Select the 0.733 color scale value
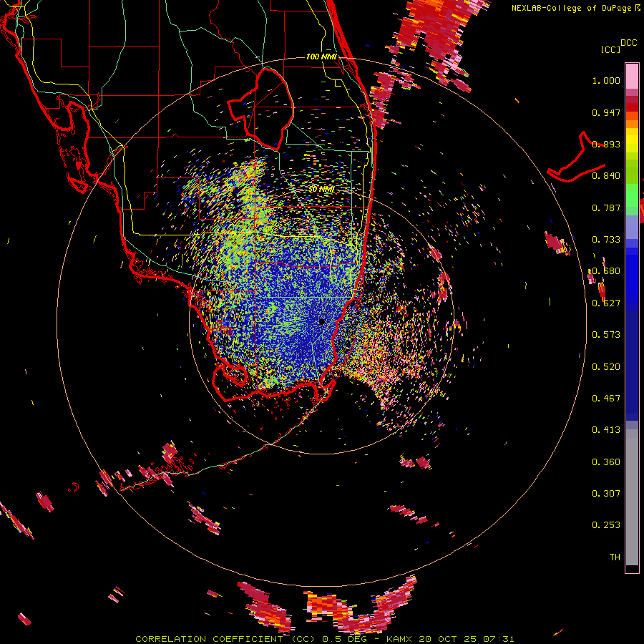Image resolution: width=644 pixels, height=644 pixels. (x=606, y=240)
